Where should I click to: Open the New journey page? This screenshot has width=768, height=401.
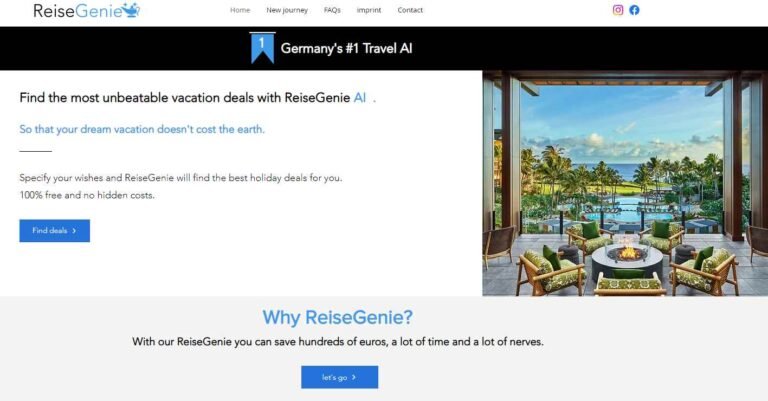pos(287,10)
